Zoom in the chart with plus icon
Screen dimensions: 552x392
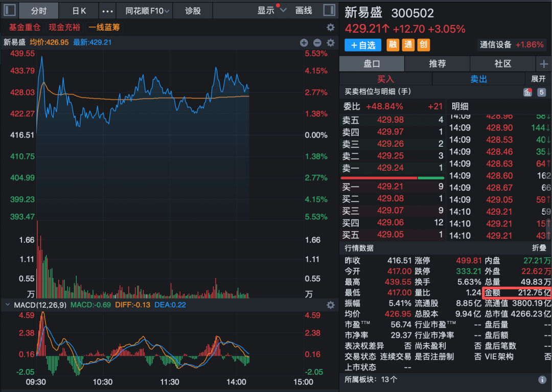click(304, 43)
